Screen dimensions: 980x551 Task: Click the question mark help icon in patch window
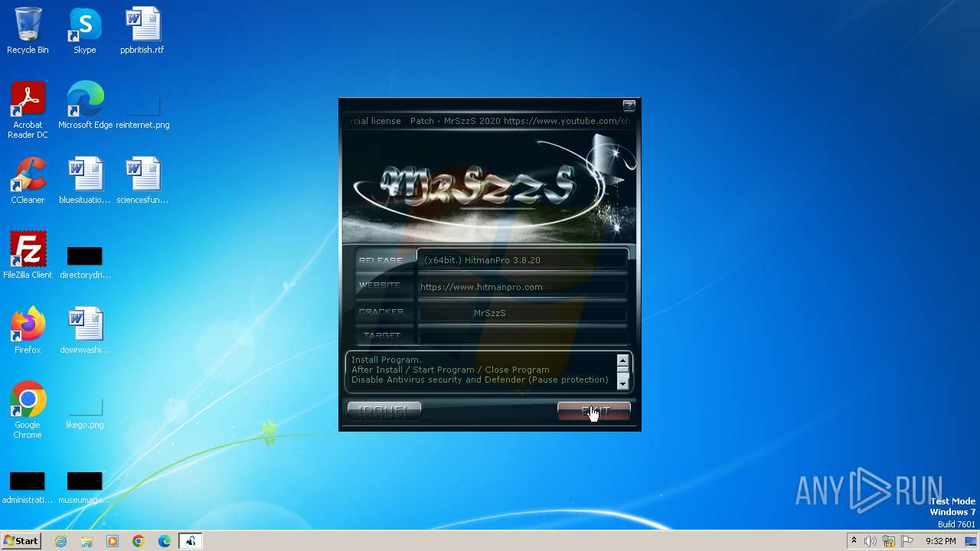click(x=629, y=106)
